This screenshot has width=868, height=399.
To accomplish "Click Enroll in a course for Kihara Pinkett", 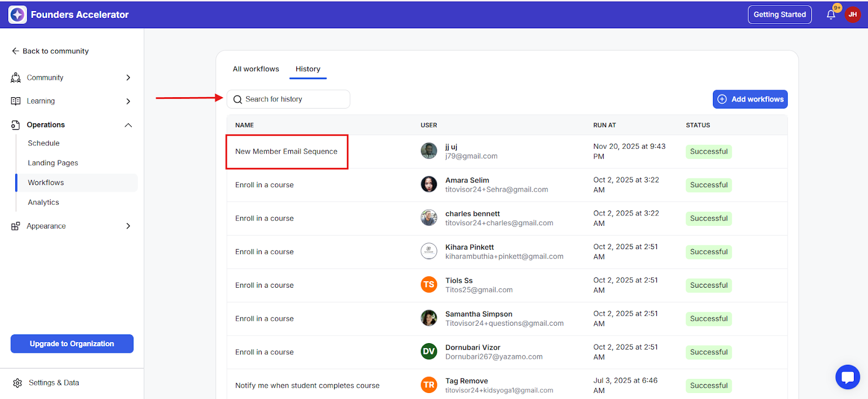I will pyautogui.click(x=265, y=252).
